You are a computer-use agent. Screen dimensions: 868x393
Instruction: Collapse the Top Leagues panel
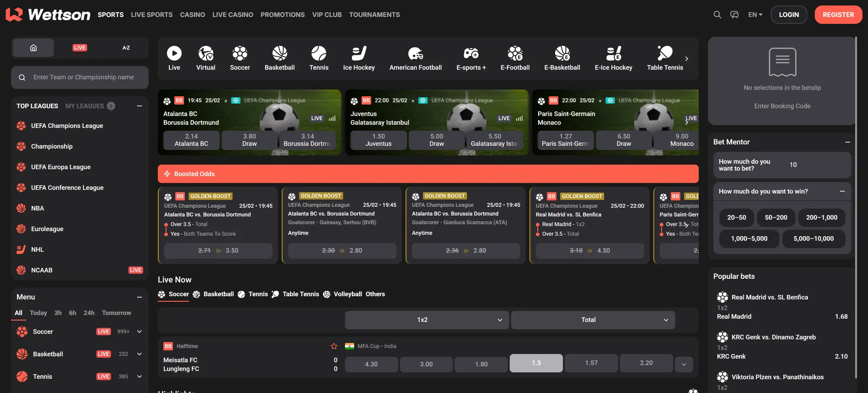point(139,106)
